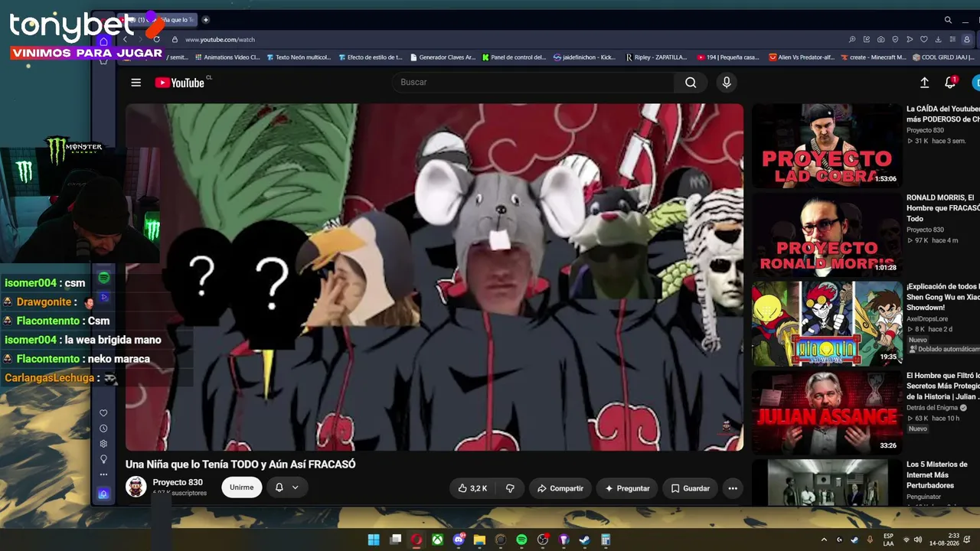Open Xbox app from the taskbar
Screen dimensions: 980x551
[x=437, y=540]
